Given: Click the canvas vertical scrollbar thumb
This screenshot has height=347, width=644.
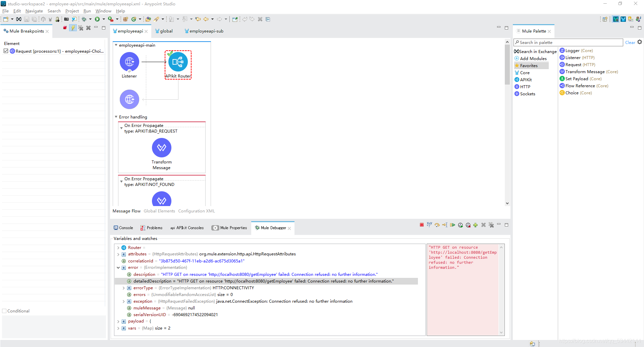Looking at the screenshot, I should click(507, 64).
